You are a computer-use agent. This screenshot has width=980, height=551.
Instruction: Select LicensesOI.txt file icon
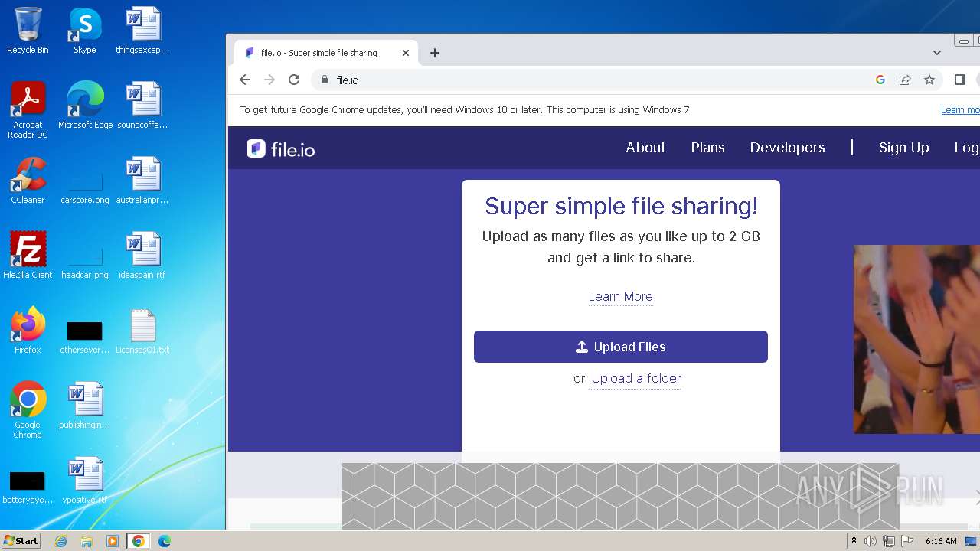[x=142, y=331]
